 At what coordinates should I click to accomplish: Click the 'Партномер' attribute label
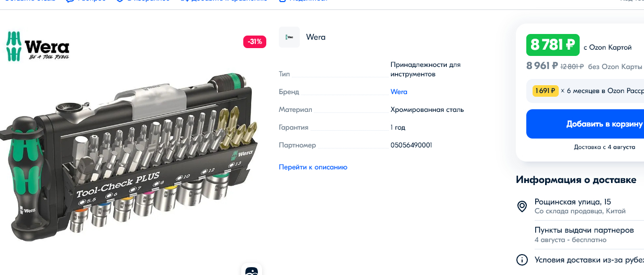click(297, 145)
